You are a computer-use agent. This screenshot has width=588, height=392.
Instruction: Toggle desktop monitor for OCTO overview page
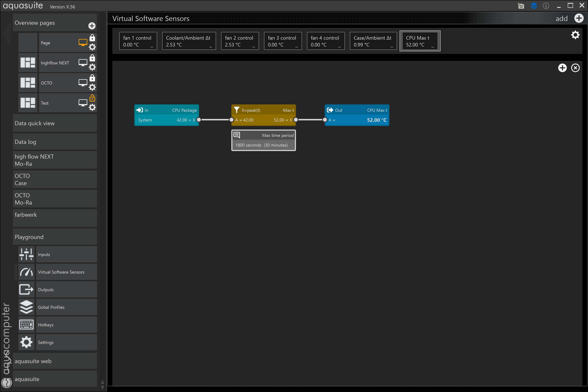tap(83, 83)
